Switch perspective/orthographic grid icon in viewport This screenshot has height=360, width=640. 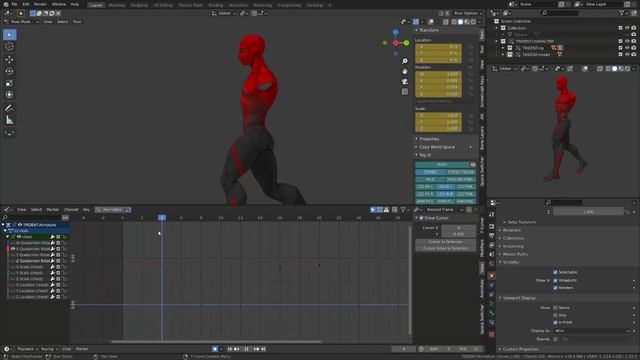point(404,92)
